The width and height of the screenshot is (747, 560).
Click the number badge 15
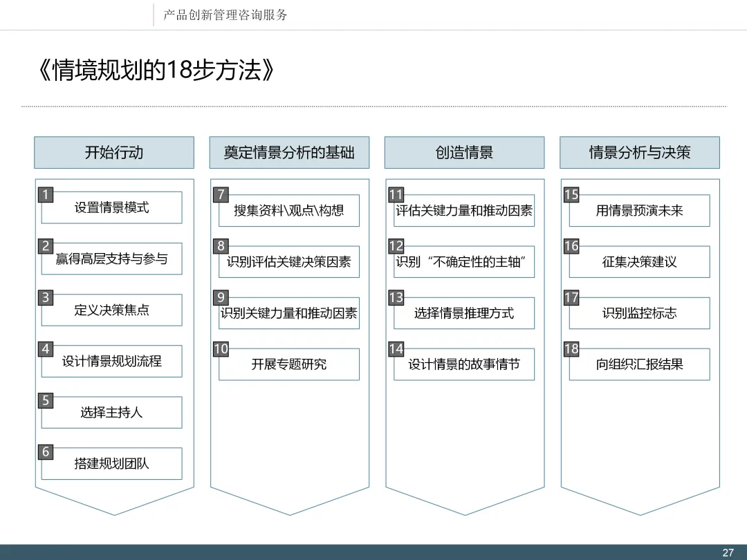572,194
